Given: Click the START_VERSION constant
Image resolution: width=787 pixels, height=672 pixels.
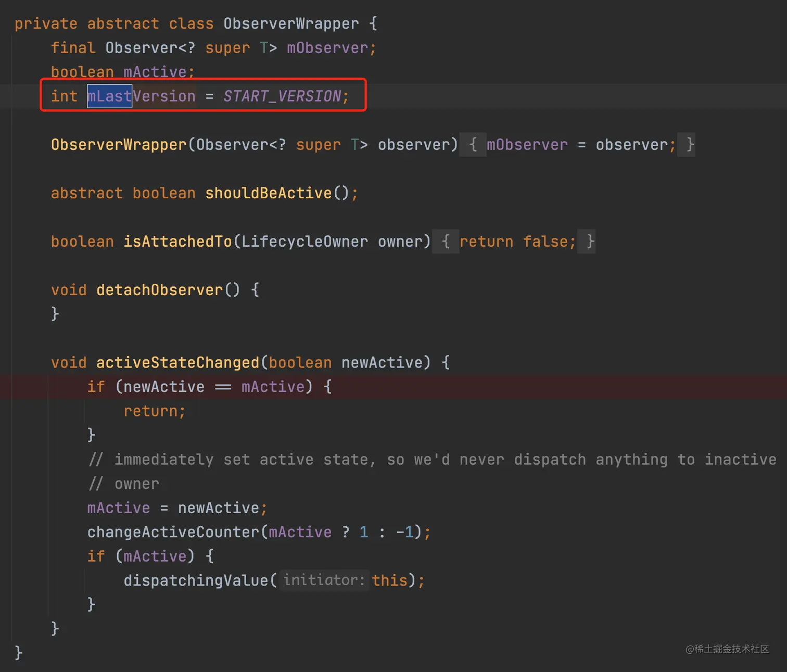Looking at the screenshot, I should [x=282, y=96].
